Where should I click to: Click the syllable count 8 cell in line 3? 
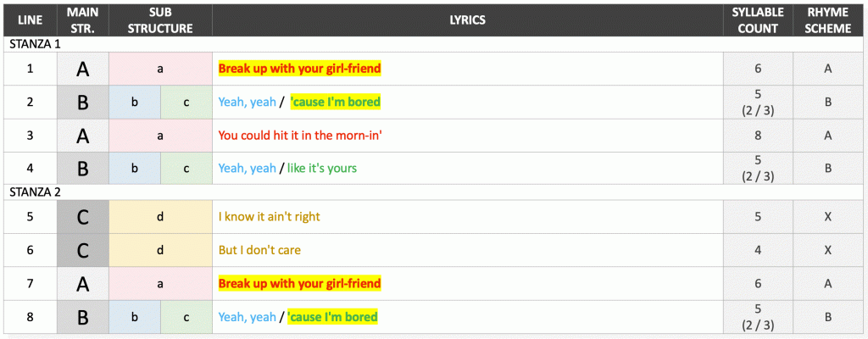(758, 135)
